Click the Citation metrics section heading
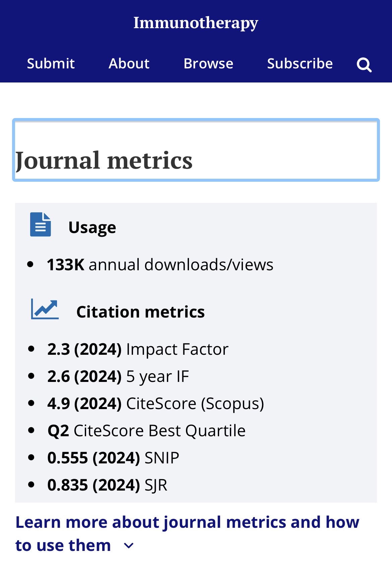The width and height of the screenshot is (392, 565). (140, 312)
